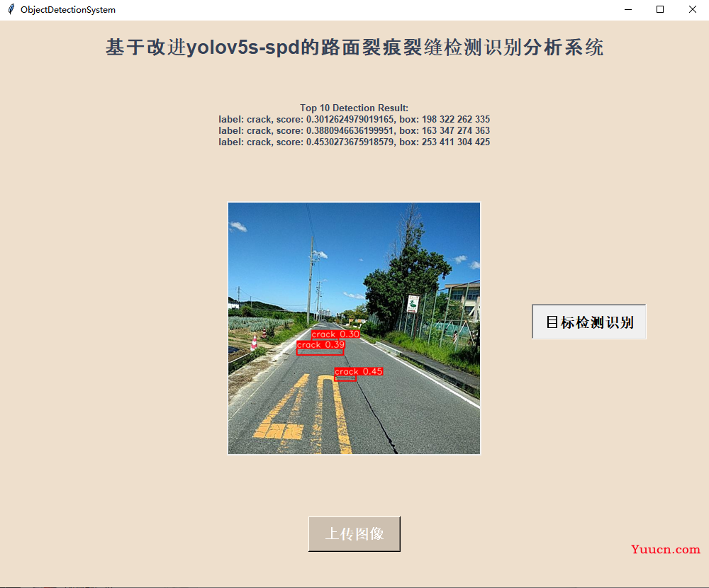This screenshot has width=709, height=588.
Task: Minimize the ObjectDetectionSystem window
Action: 628,9
